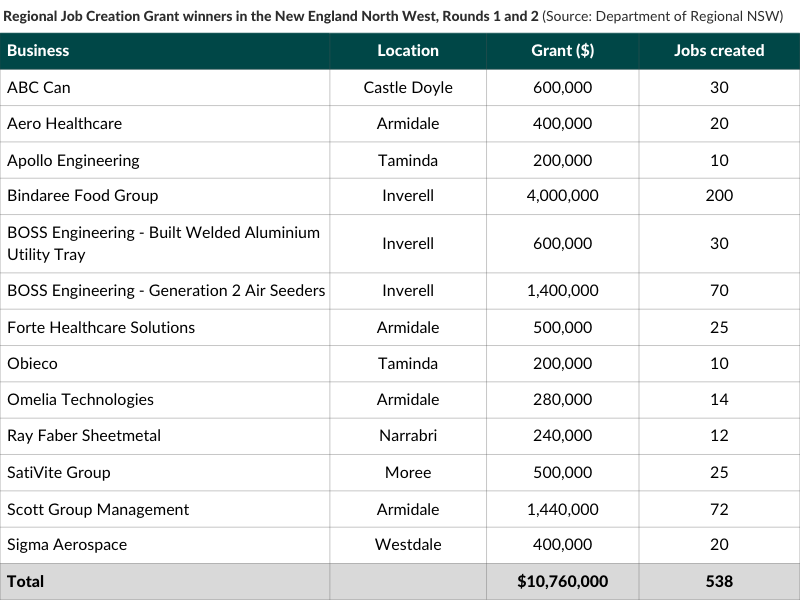
Task: Click the Location column header
Action: click(408, 50)
